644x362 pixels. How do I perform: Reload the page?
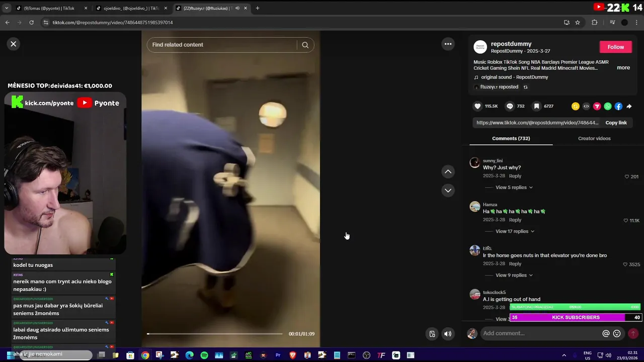(31, 22)
